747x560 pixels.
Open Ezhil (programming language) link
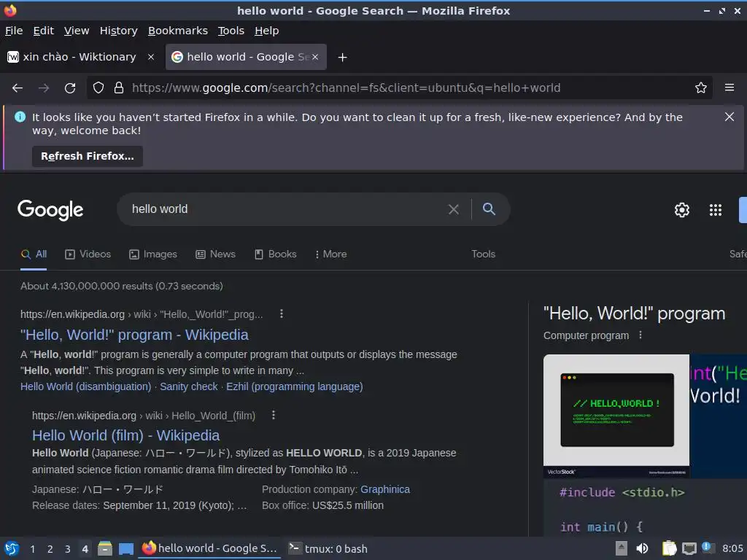295,386
